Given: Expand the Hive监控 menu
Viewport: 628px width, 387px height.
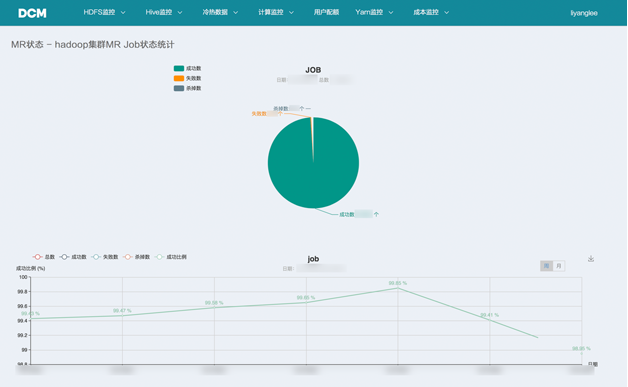Looking at the screenshot, I should [164, 12].
